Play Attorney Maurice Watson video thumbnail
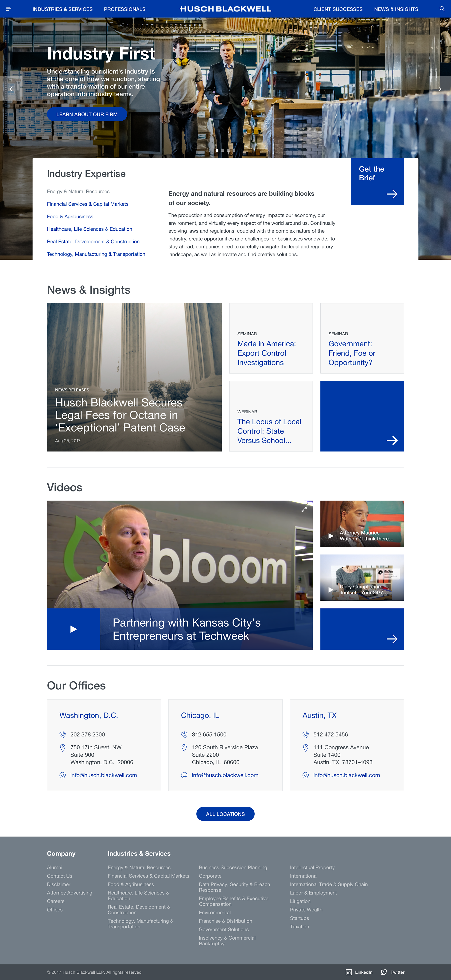451x980 pixels. click(331, 536)
